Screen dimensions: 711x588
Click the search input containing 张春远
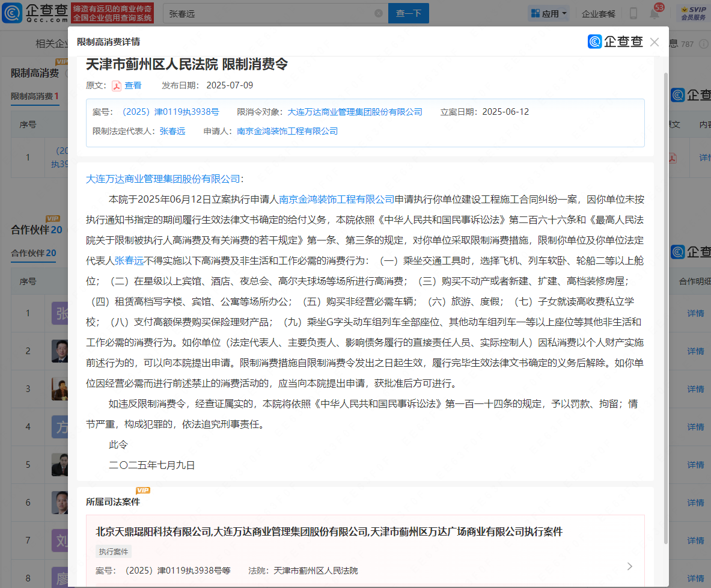[267, 13]
